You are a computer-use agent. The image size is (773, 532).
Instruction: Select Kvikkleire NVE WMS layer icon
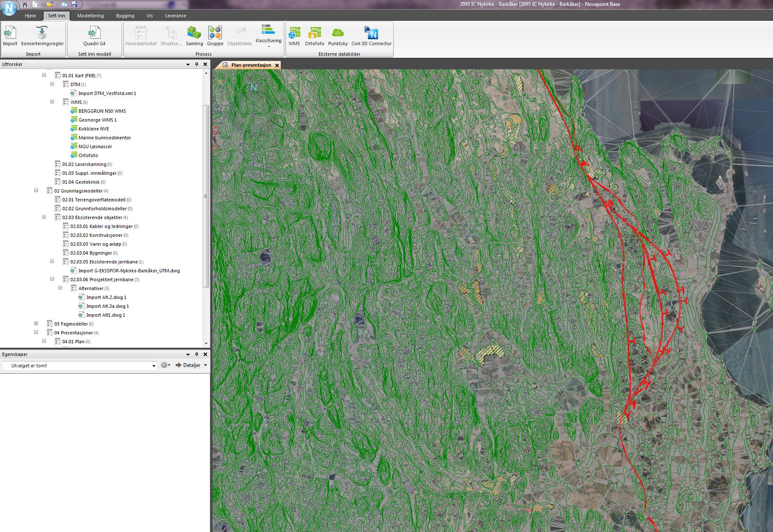(74, 129)
